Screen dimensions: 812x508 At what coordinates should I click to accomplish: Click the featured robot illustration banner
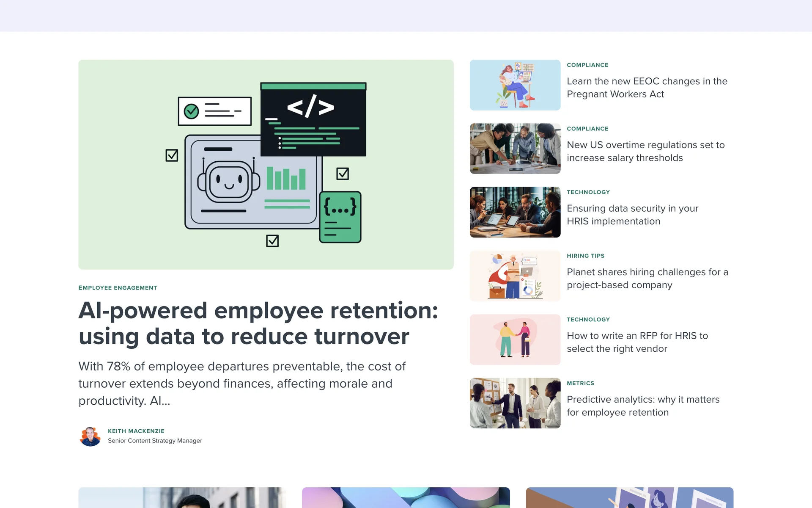click(266, 164)
